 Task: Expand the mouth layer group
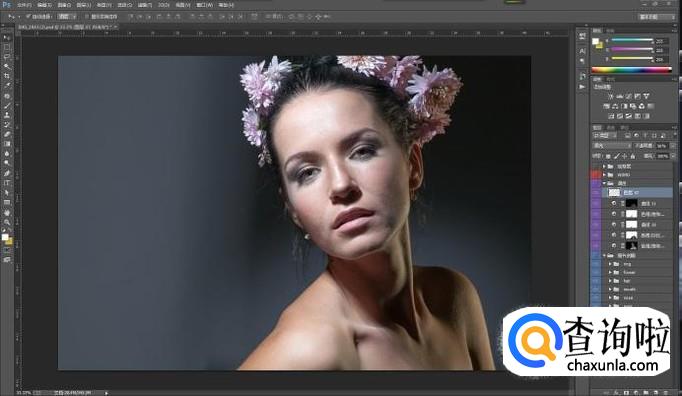(x=610, y=289)
